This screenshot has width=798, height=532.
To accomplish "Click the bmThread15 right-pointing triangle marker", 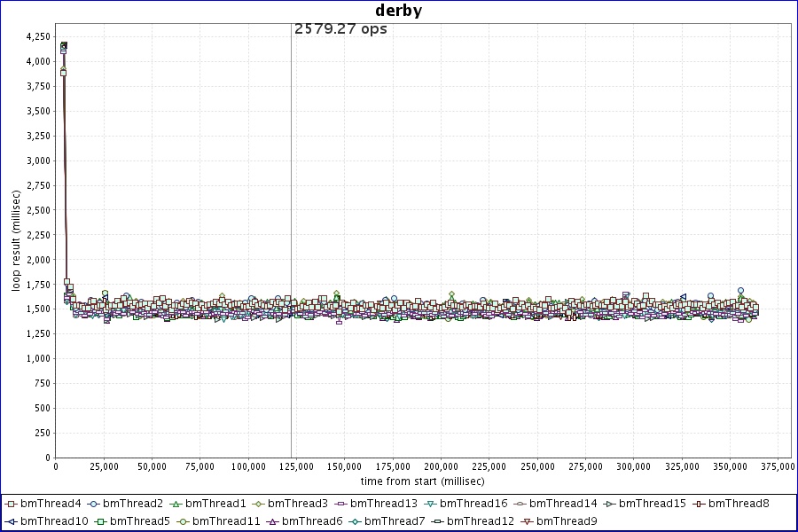I will pyautogui.click(x=609, y=504).
